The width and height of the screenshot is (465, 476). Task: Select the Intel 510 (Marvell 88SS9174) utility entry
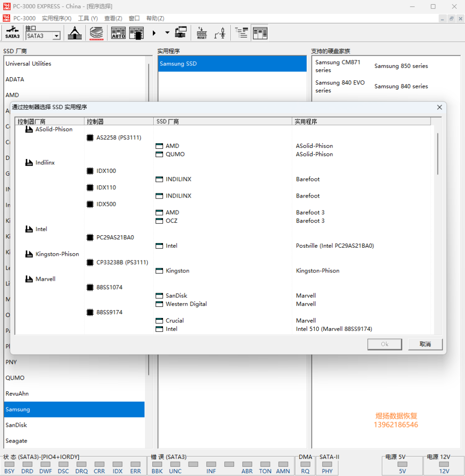[x=334, y=329]
